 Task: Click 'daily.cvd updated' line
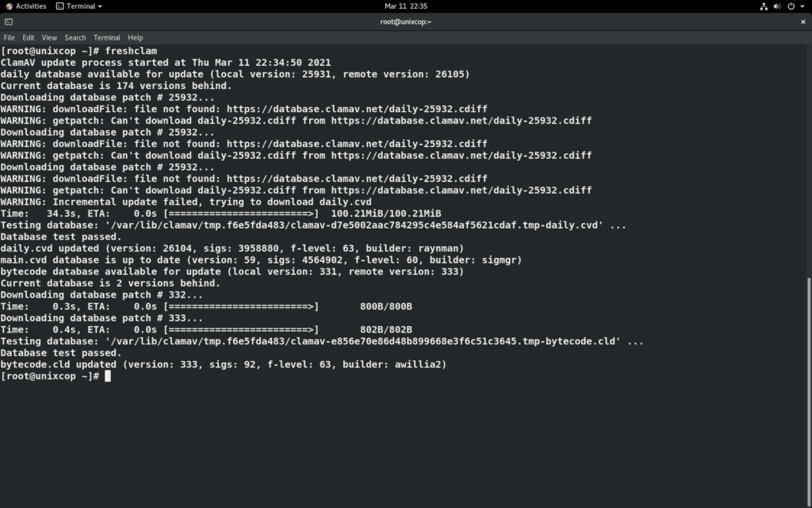232,248
